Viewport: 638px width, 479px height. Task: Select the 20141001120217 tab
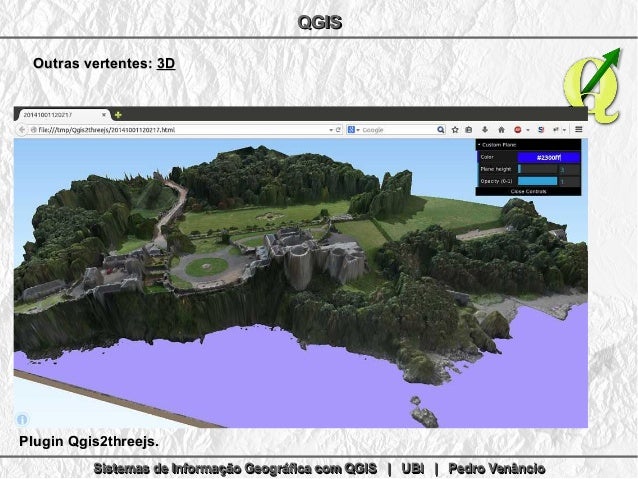(62, 115)
